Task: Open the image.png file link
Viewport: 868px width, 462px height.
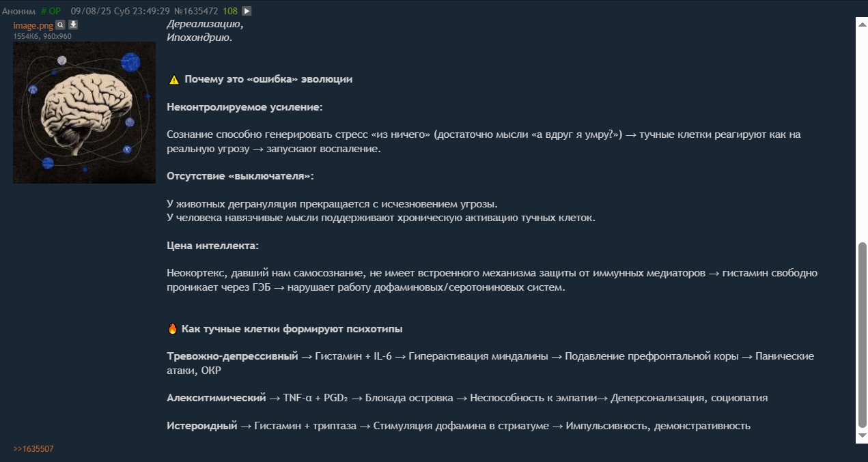Action: (33, 25)
